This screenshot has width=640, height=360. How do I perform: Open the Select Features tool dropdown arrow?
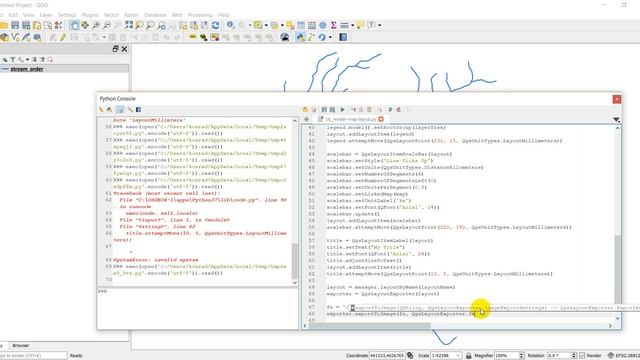tap(266, 25)
